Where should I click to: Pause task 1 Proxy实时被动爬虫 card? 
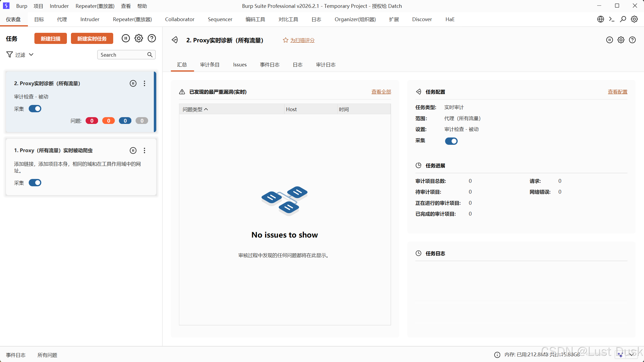[x=133, y=150]
